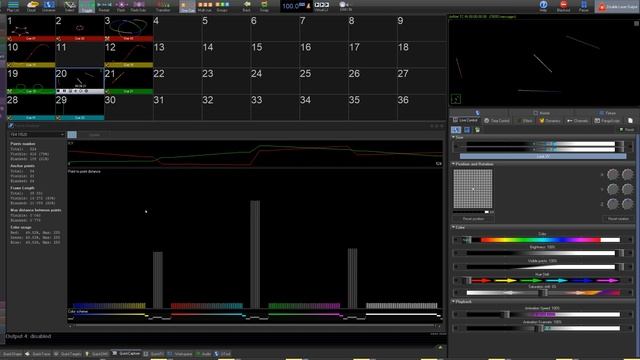Open the PlayList toolbar button
This screenshot has width=640, height=360.
(x=13, y=6)
